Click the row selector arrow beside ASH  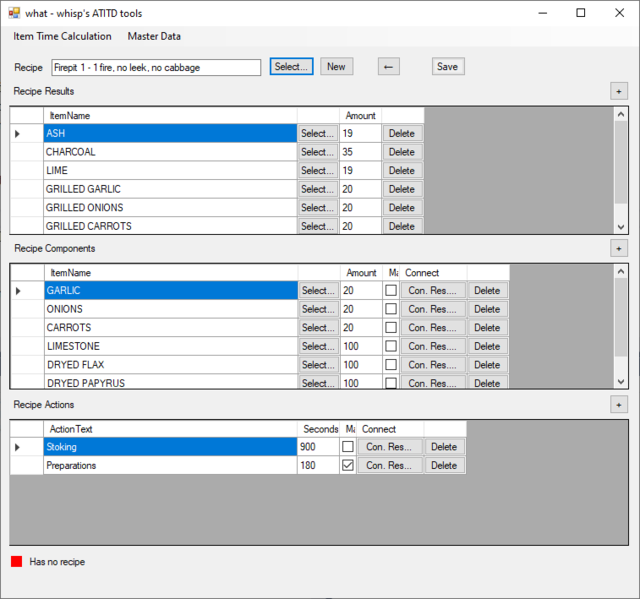pyautogui.click(x=17, y=133)
